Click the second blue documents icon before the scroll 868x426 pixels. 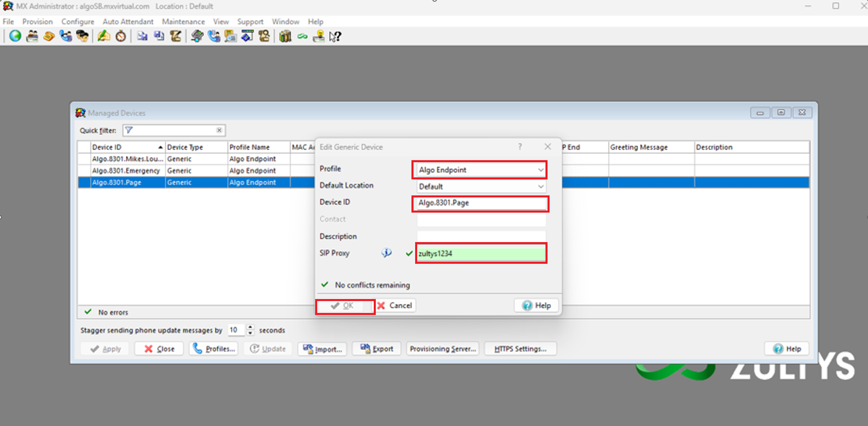[x=159, y=36]
